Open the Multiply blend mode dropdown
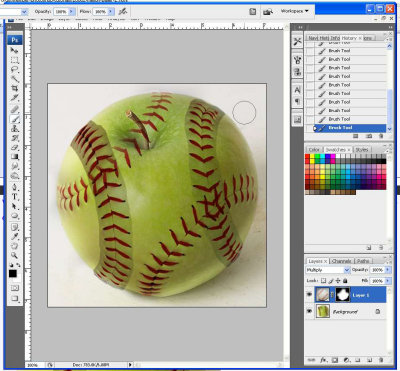The width and height of the screenshot is (400, 371). 327,270
